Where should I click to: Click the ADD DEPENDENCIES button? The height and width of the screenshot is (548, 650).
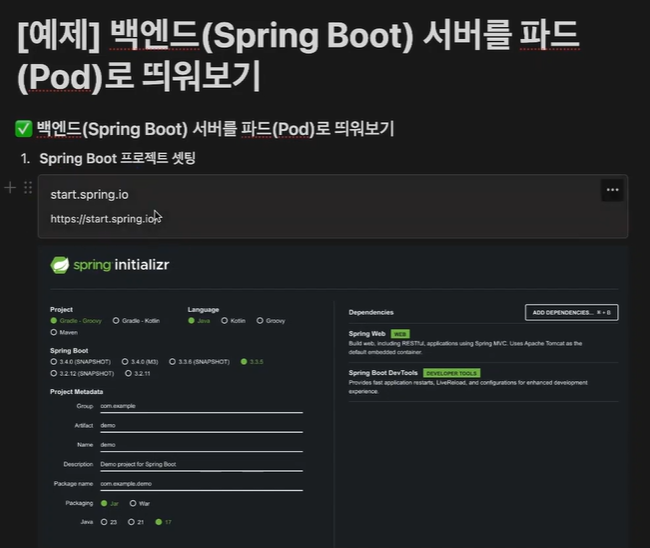pyautogui.click(x=572, y=313)
